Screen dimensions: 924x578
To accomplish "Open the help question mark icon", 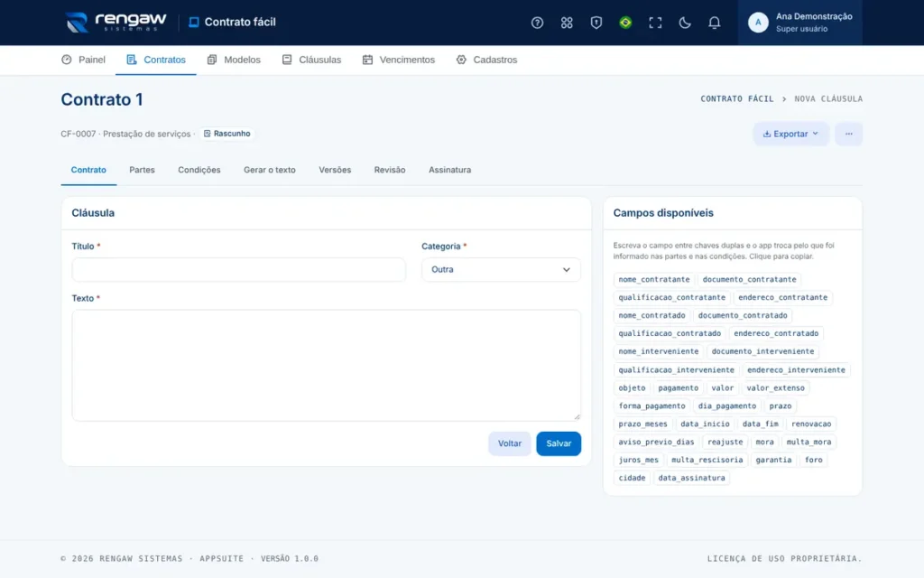I will pos(537,23).
